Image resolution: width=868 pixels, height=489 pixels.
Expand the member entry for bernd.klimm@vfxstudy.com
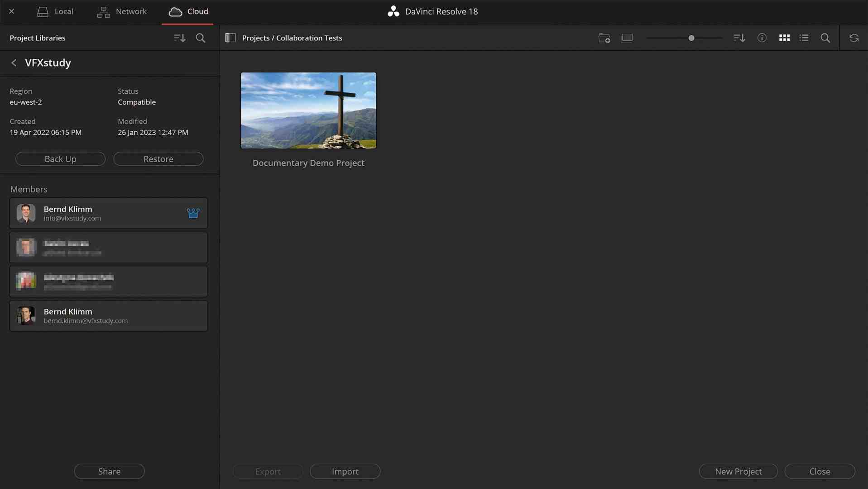coord(109,316)
